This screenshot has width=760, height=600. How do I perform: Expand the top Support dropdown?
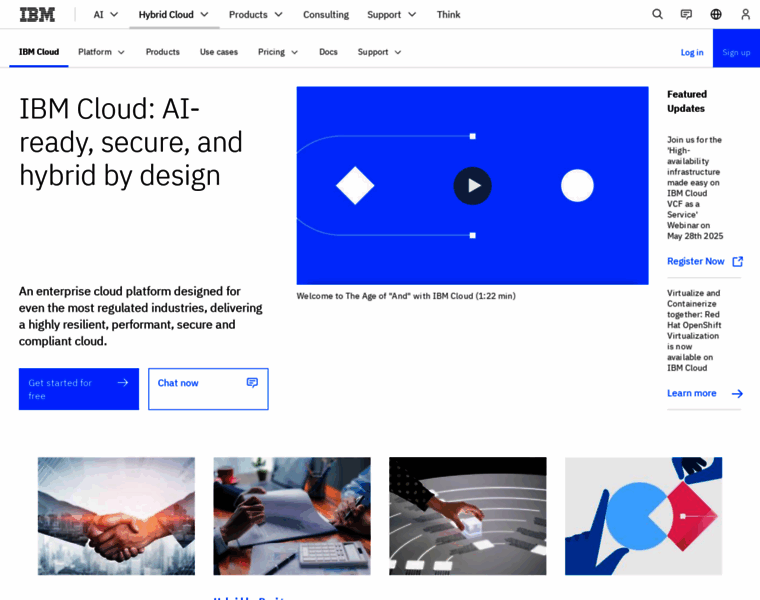(x=392, y=15)
